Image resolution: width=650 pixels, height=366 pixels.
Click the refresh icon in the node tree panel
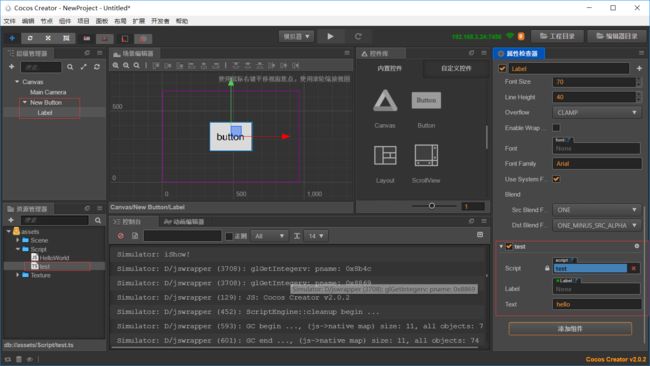click(97, 67)
